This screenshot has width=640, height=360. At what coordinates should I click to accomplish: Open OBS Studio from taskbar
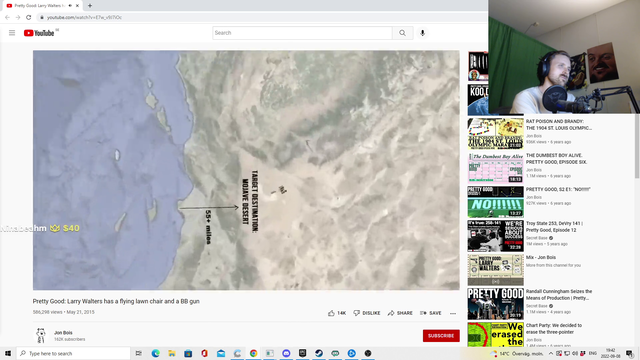tap(368, 353)
